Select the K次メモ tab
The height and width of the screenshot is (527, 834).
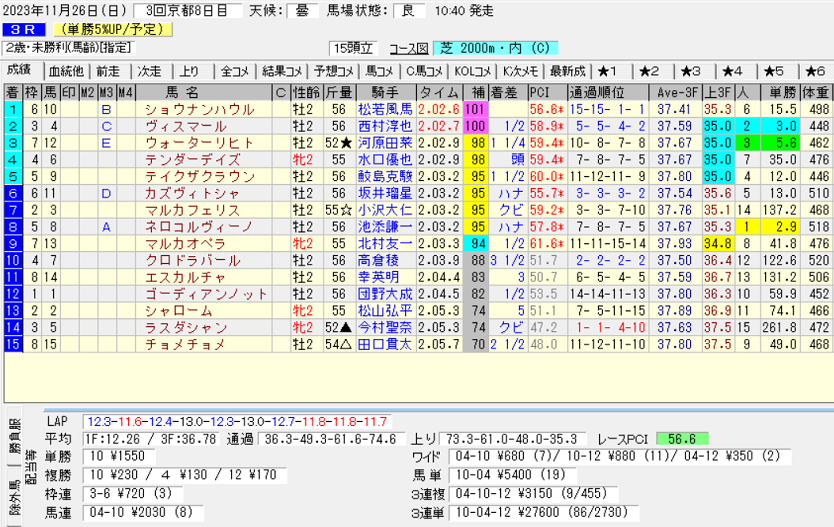[520, 71]
